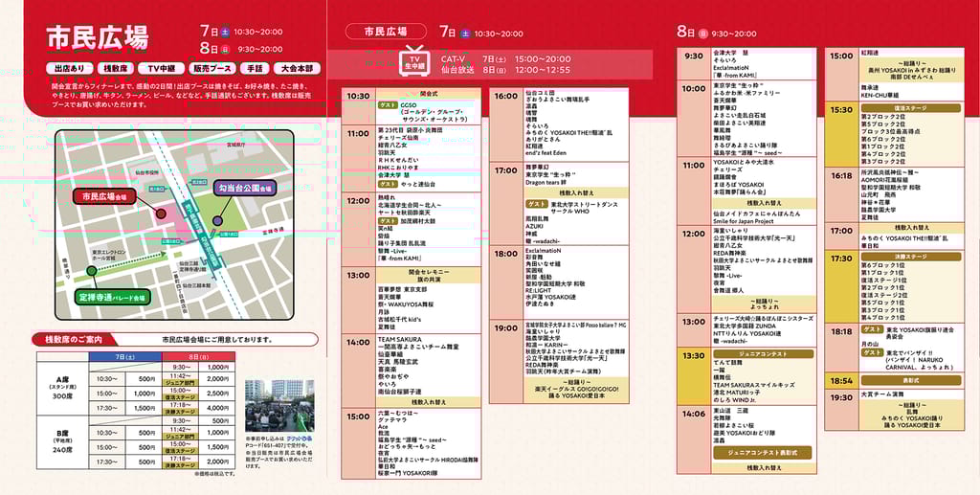The width and height of the screenshot is (980, 495).
Task: Click the 定禅寺通パレード会場 label on the map
Action: (x=113, y=298)
